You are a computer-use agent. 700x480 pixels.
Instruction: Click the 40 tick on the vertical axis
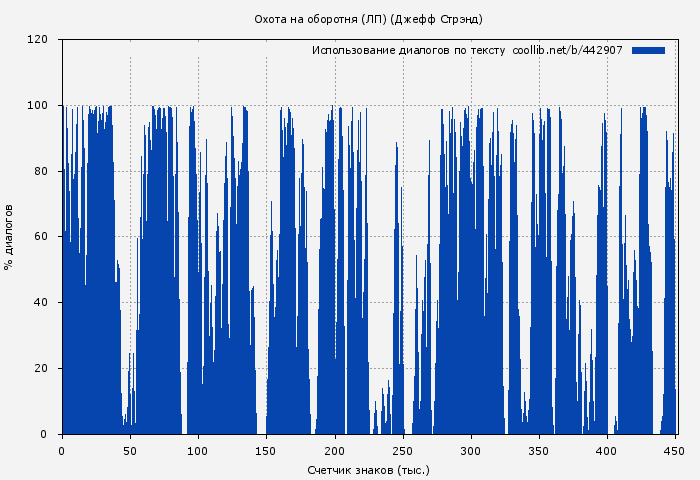click(41, 303)
